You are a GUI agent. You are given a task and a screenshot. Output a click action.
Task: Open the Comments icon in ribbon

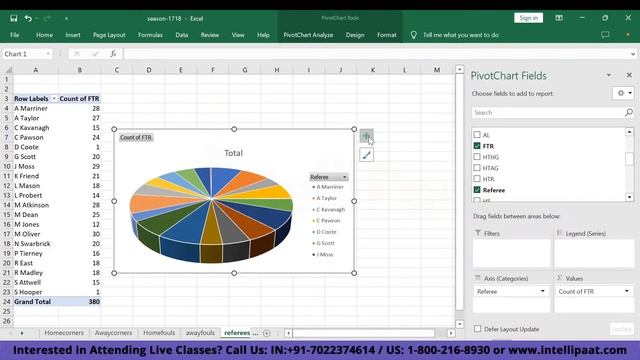coord(605,35)
